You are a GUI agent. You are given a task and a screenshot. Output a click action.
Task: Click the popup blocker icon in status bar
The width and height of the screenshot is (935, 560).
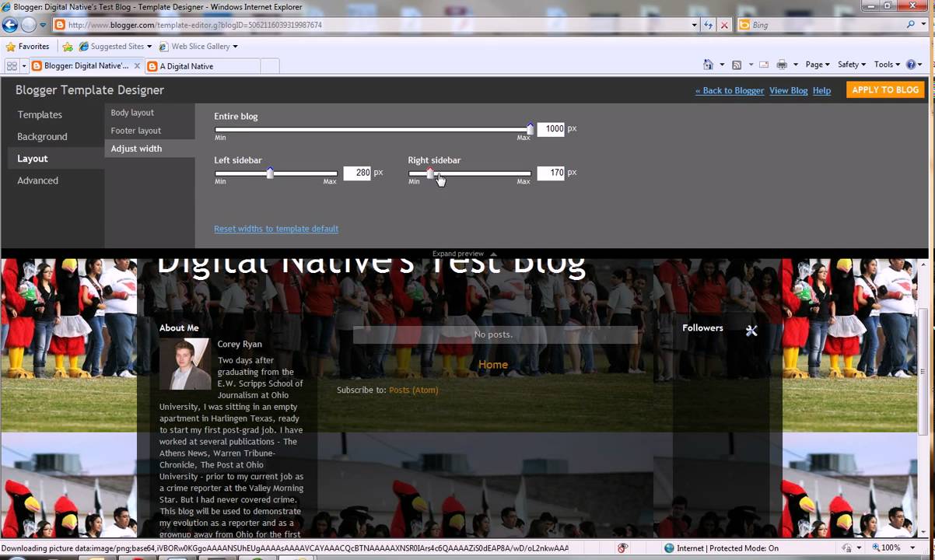pos(622,548)
